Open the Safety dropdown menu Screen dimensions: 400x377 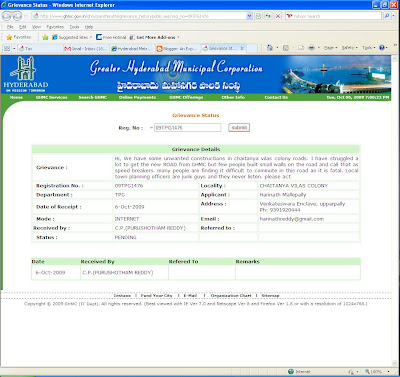[x=350, y=48]
